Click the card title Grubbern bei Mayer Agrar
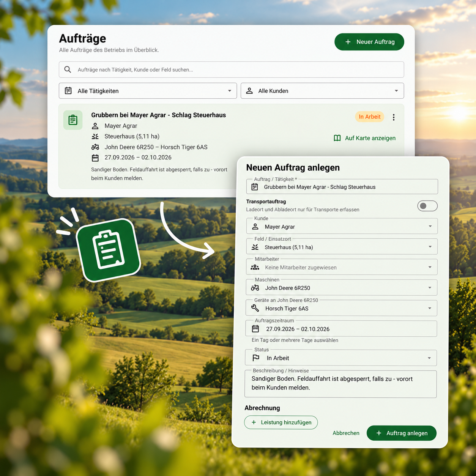The width and height of the screenshot is (476, 476). click(x=159, y=115)
